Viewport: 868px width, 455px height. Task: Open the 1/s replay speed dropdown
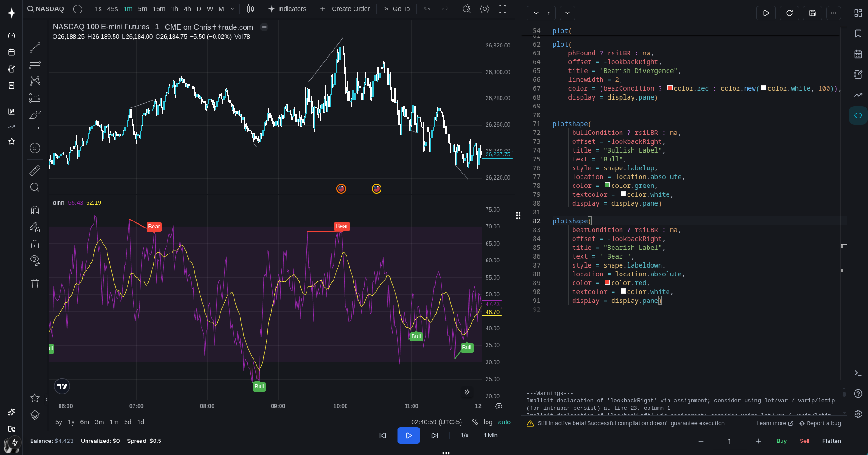click(464, 435)
